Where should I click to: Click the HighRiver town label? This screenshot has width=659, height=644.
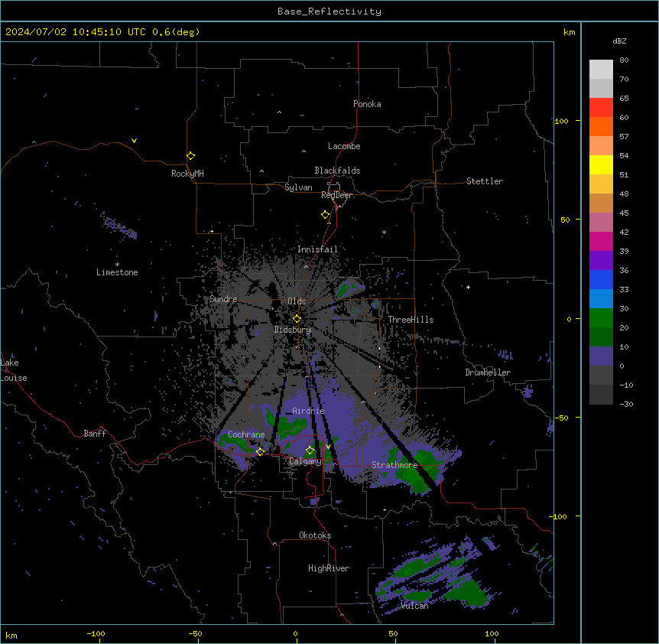[329, 568]
